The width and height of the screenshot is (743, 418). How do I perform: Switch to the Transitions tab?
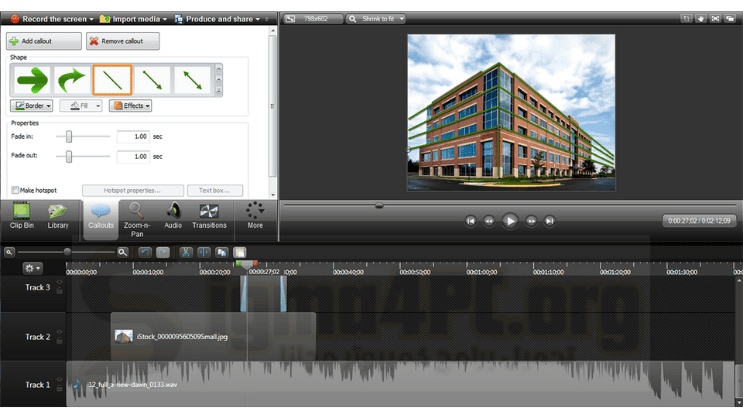point(209,217)
